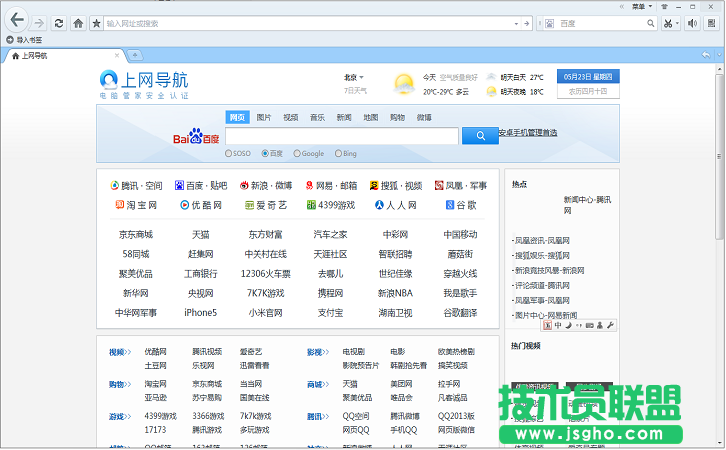Click the double-chevron collapse icon near 菜单
726x450 pixels.
622,6
